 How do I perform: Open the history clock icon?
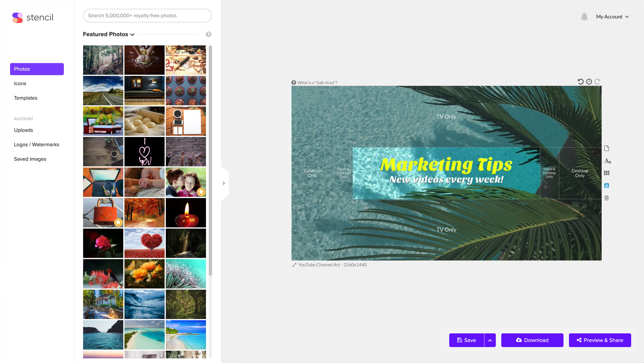click(589, 82)
